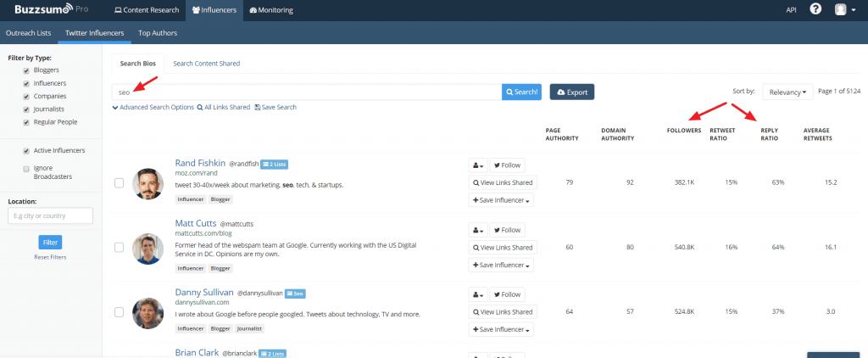Open the Monitoring menu

(x=271, y=10)
